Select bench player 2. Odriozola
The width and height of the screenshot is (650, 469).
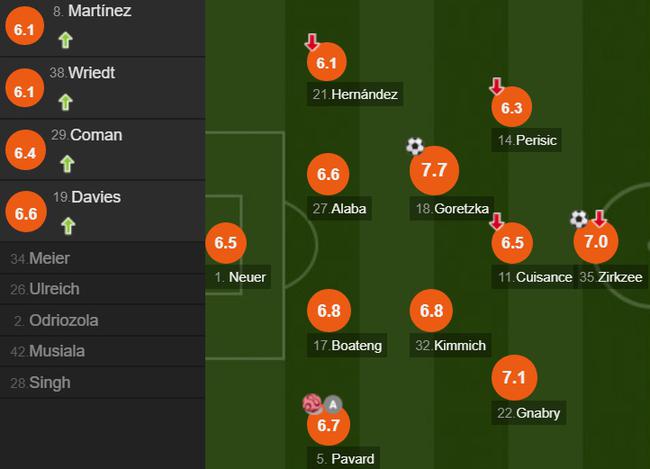tap(102, 321)
